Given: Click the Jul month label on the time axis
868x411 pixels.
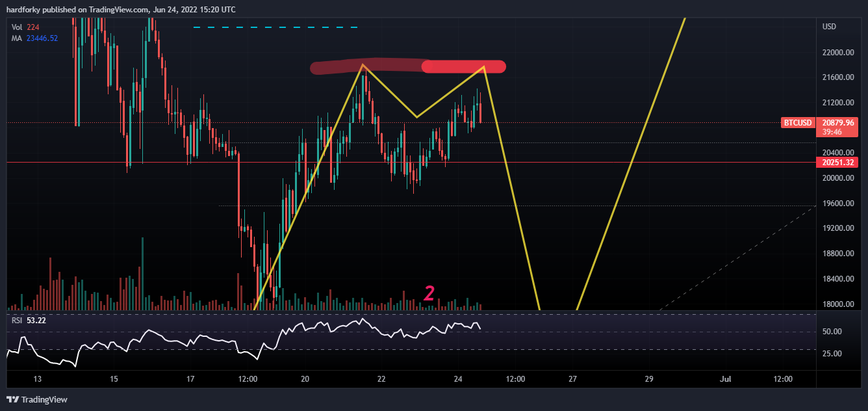Looking at the screenshot, I should point(726,379).
